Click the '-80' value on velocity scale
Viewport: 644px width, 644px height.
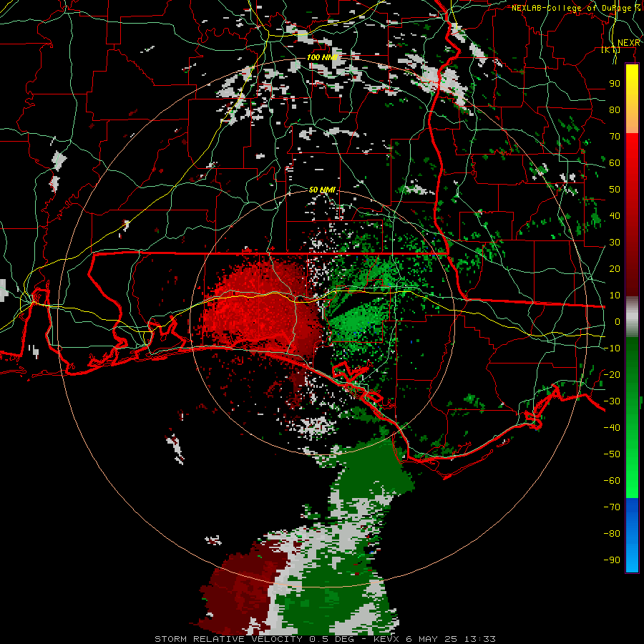click(612, 534)
